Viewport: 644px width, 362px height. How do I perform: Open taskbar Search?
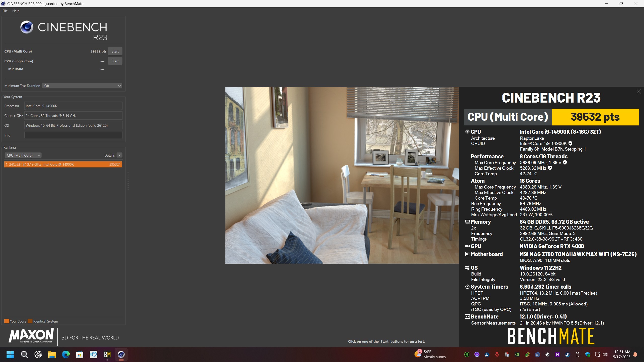click(x=24, y=354)
